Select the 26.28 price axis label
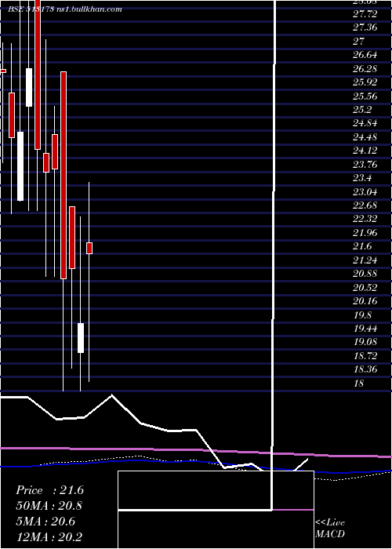 coord(365,69)
